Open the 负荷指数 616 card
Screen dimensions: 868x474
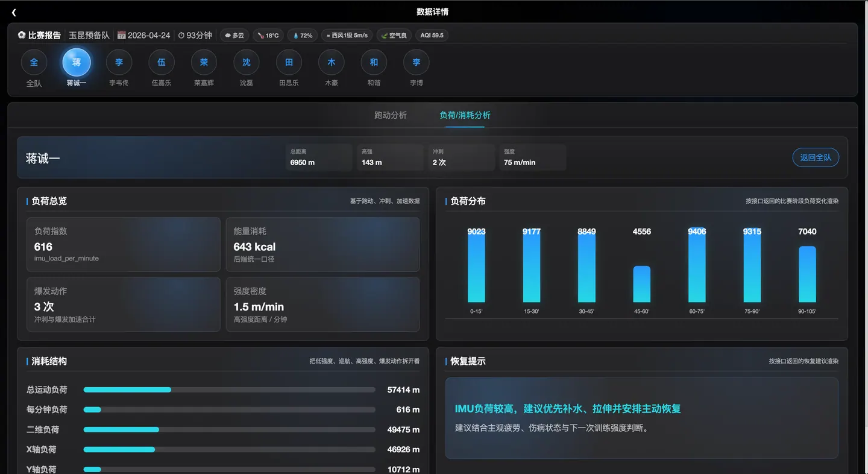tap(124, 245)
